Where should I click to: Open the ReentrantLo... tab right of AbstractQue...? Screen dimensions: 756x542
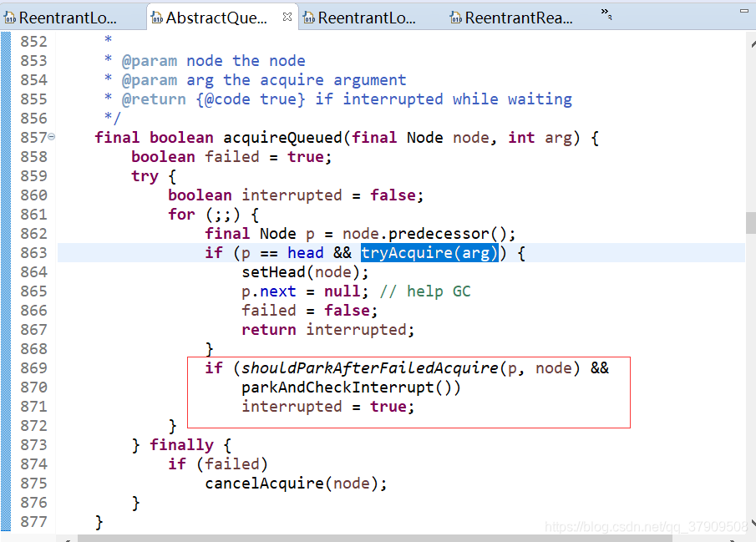[x=360, y=18]
